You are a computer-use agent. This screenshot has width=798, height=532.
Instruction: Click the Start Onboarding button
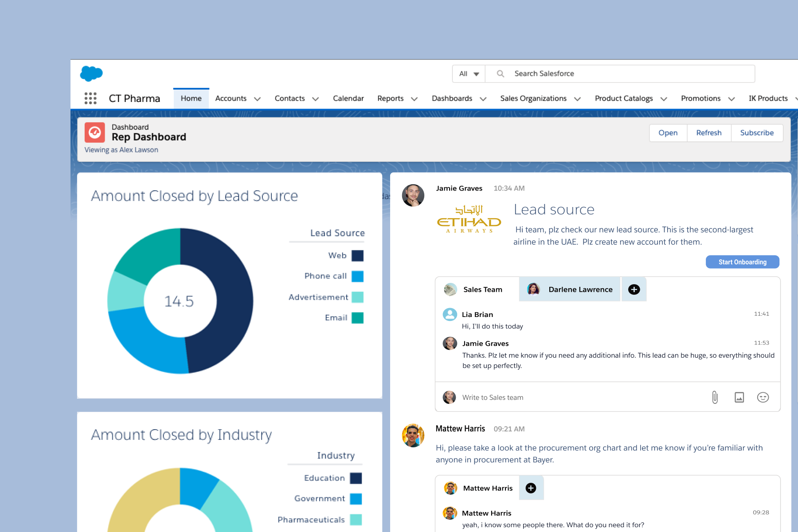tap(742, 262)
